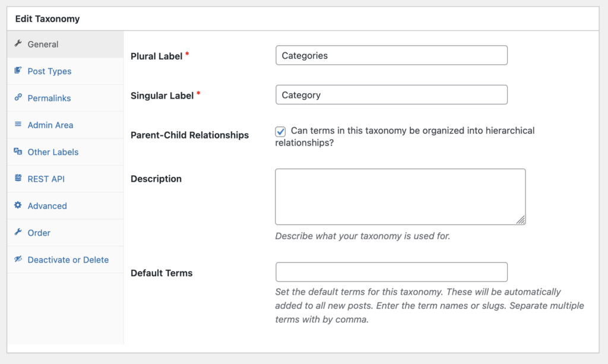Open settings via the Advanced gear icon
Image resolution: width=608 pixels, height=364 pixels.
click(18, 205)
